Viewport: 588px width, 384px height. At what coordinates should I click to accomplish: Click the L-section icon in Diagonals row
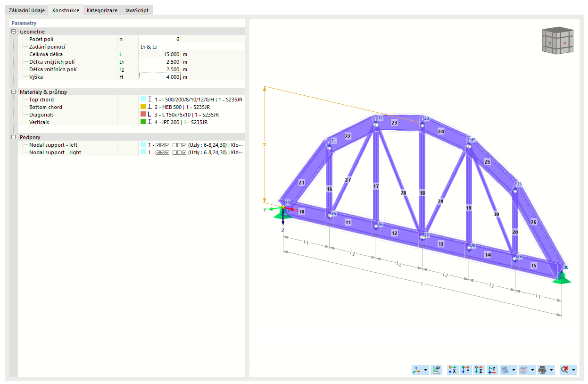tap(150, 115)
